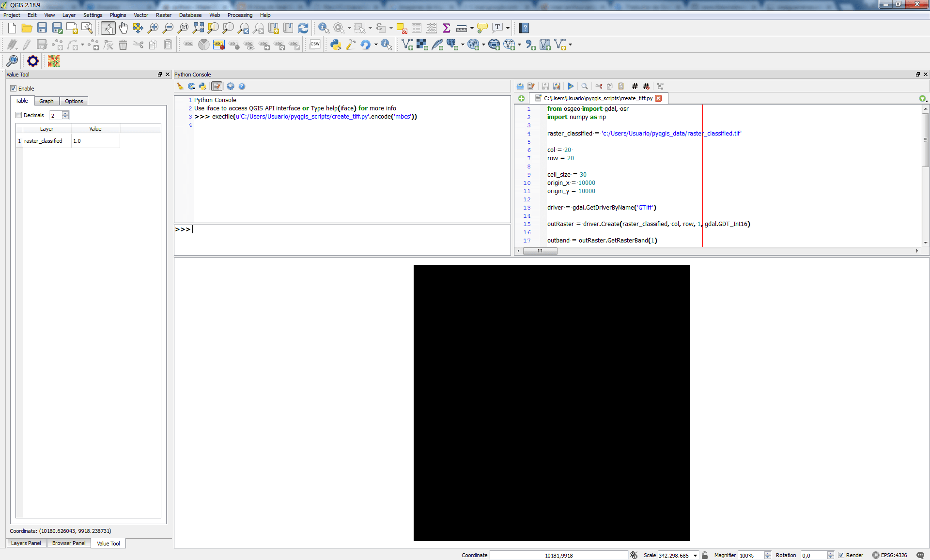930x560 pixels.
Task: Switch to the Graph tab
Action: coord(46,101)
